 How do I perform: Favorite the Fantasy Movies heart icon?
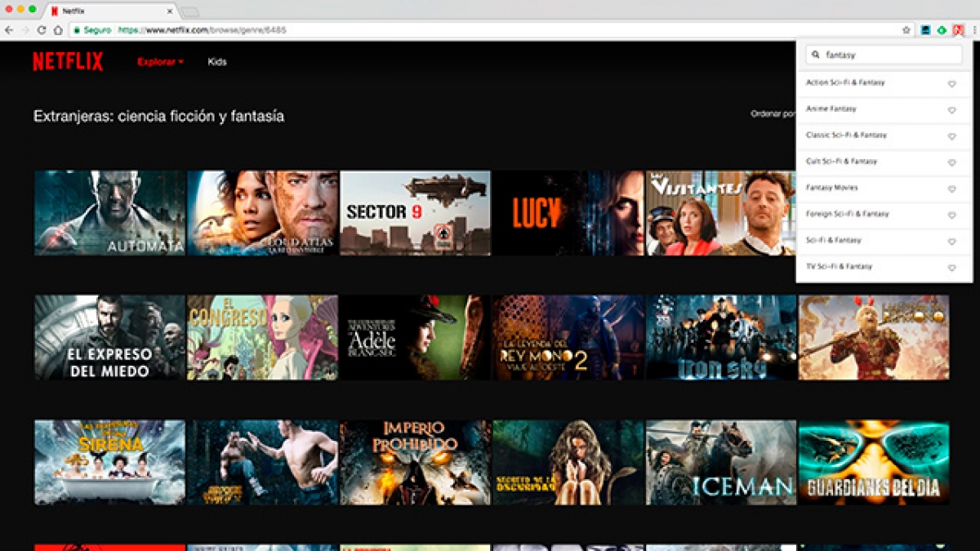[x=951, y=189]
